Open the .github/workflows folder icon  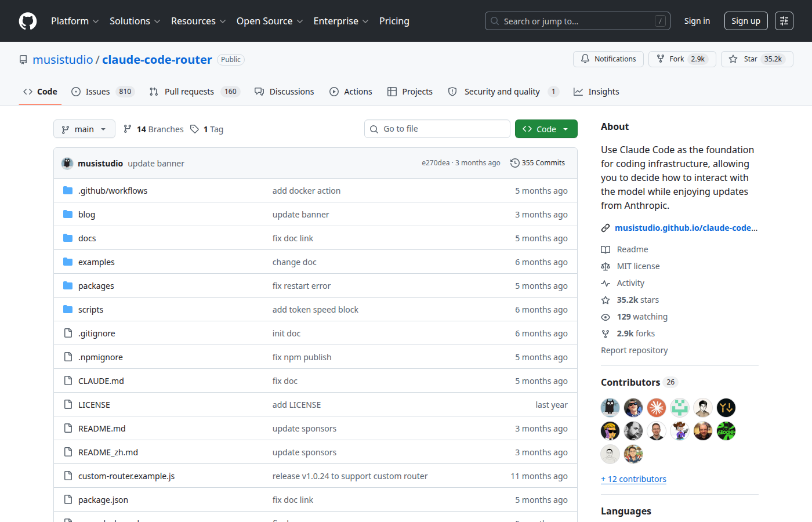[68, 190]
